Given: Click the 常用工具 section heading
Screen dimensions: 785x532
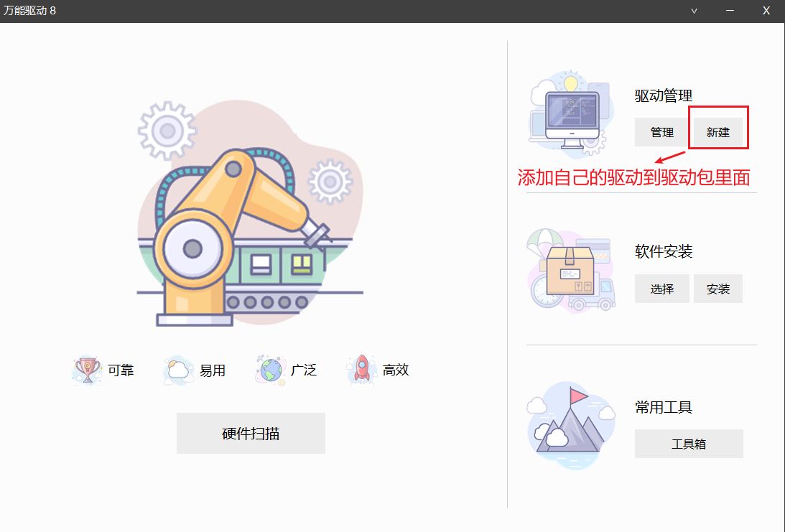Looking at the screenshot, I should [x=663, y=407].
